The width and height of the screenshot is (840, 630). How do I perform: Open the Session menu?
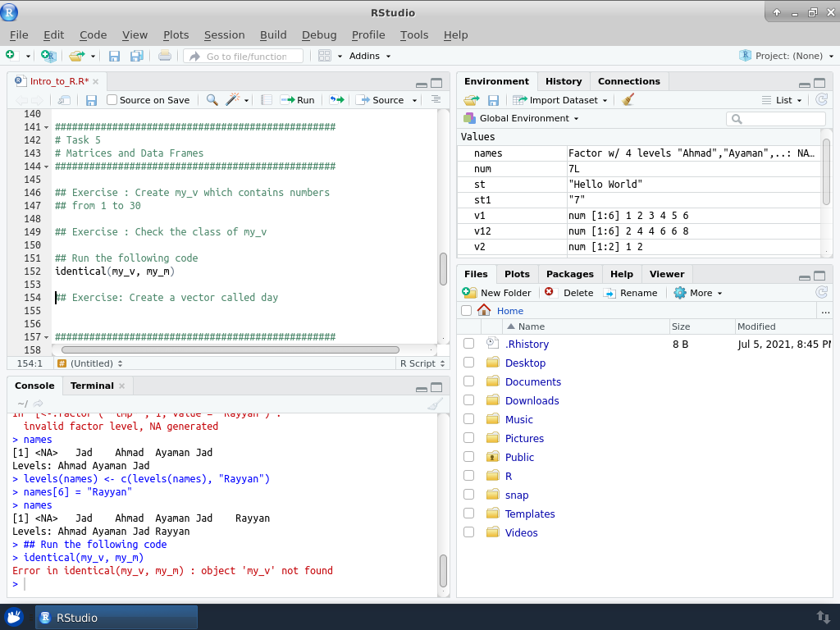(x=224, y=34)
